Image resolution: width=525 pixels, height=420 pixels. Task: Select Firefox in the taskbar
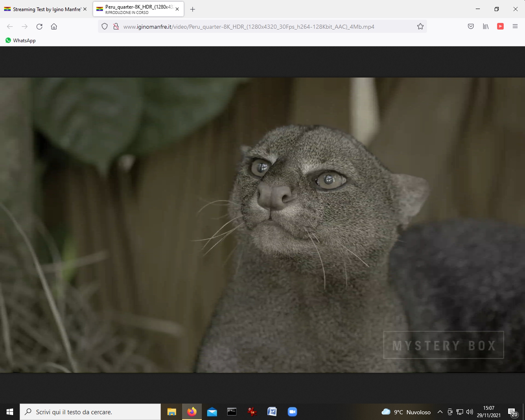(x=192, y=412)
